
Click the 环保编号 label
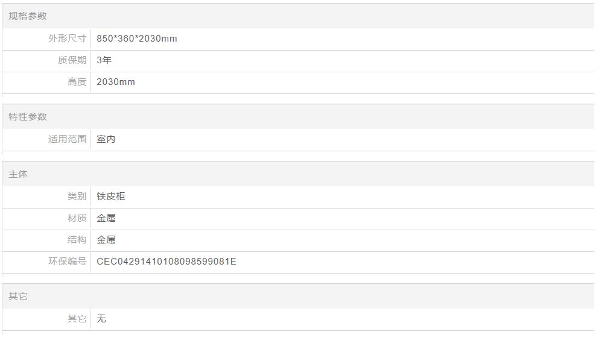click(67, 262)
